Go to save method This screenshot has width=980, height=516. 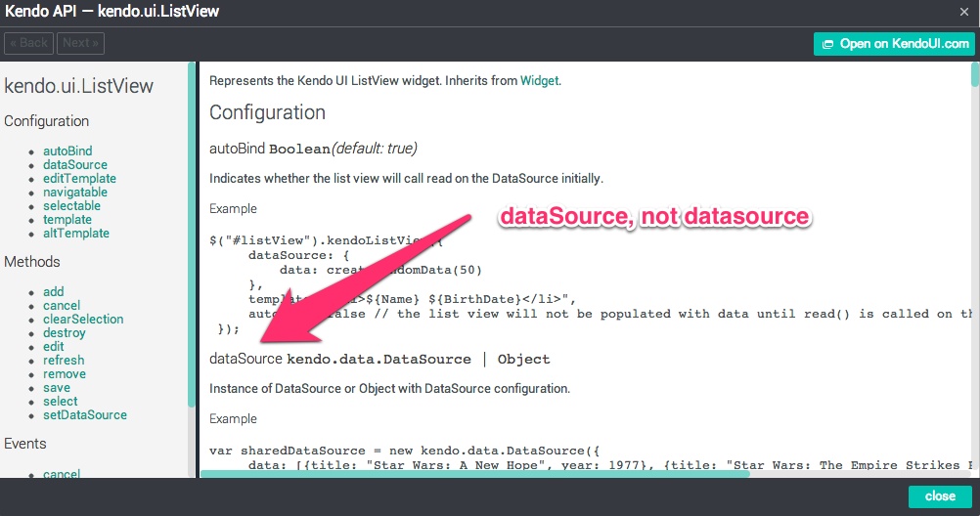click(57, 388)
